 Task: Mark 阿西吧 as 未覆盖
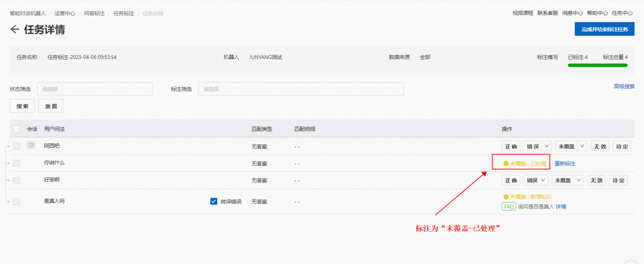click(566, 146)
